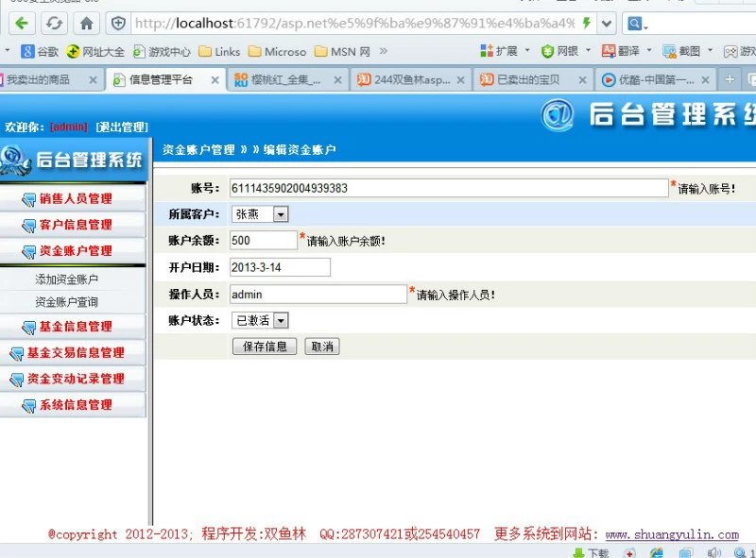Image resolution: width=756 pixels, height=558 pixels.
Task: Click the sidebar 后台管理系统 logo icon
Action: click(14, 160)
